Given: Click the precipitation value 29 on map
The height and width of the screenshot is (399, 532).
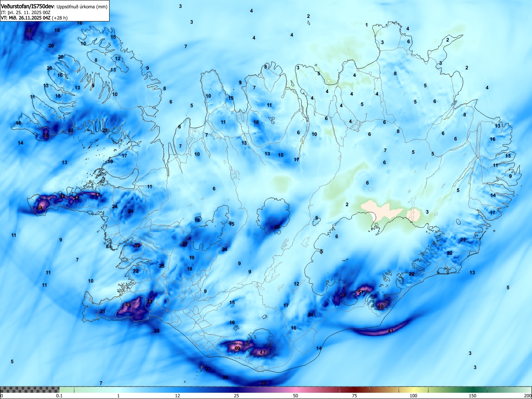Looking at the screenshot, I should 263,383.
